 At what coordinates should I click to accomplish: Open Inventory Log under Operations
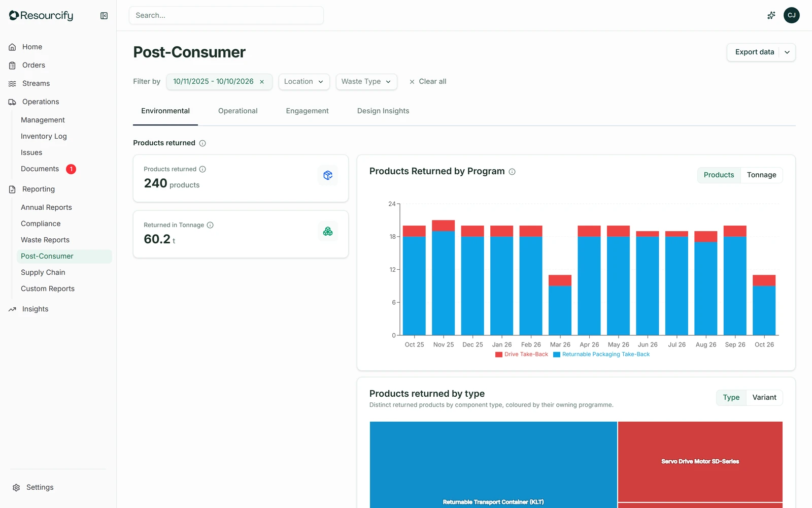click(44, 136)
